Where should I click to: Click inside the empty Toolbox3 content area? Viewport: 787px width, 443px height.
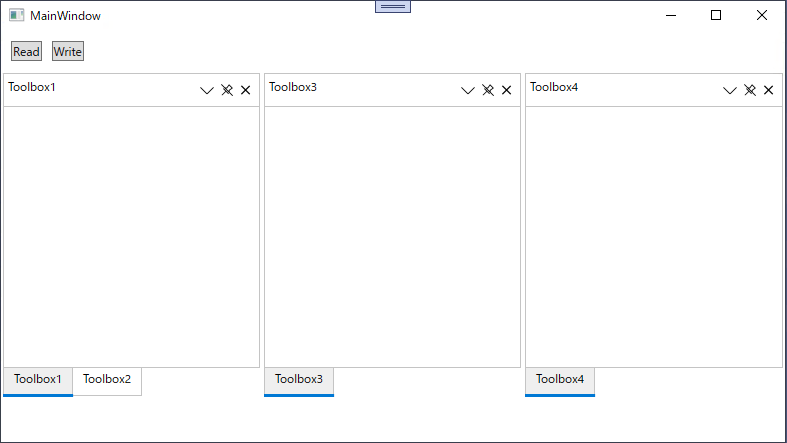tap(392, 237)
